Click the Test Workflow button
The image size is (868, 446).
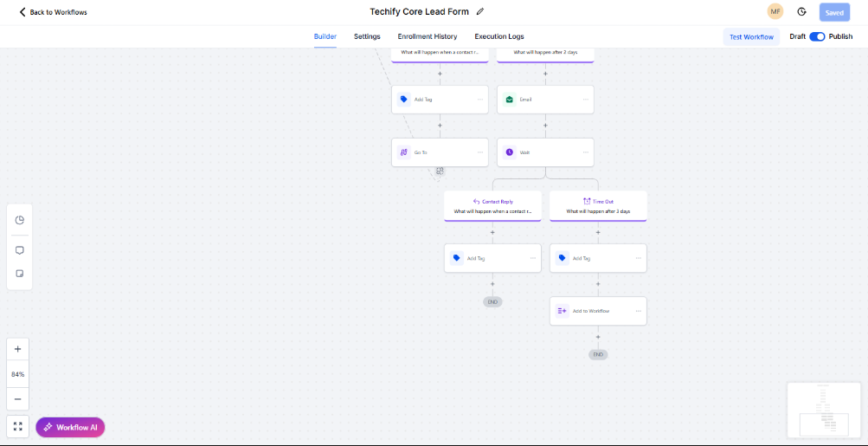751,37
